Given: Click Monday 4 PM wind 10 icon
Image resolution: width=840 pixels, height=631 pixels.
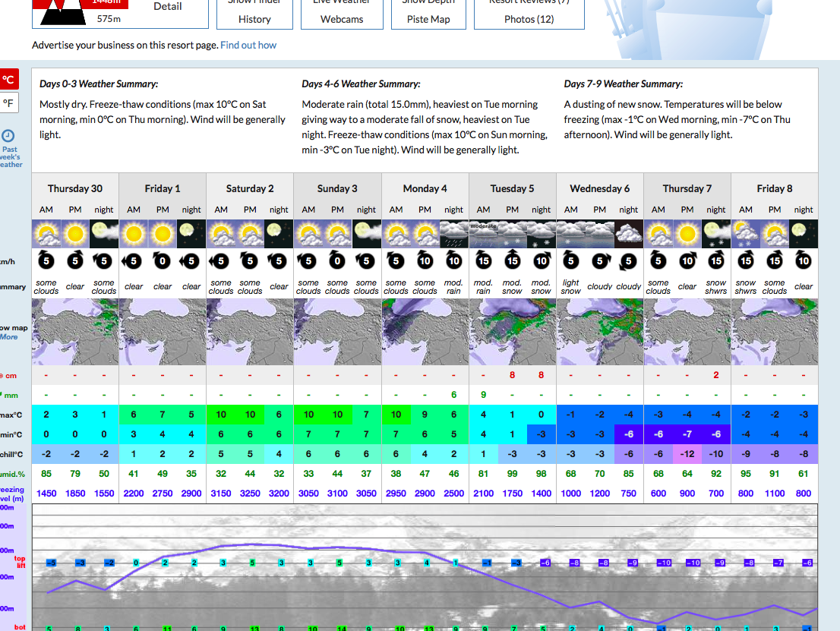Looking at the screenshot, I should coord(425,260).
